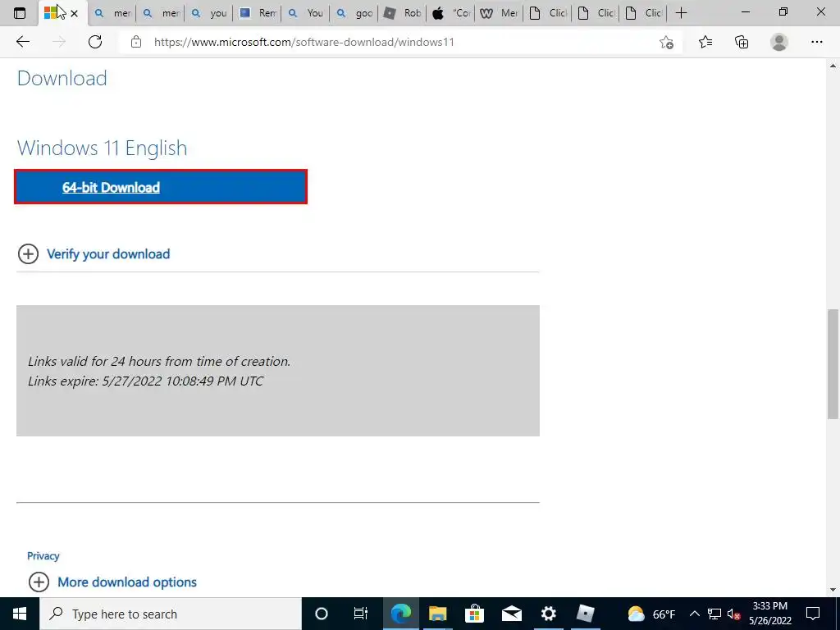Click "Links valid for 24 hours" text
The width and height of the screenshot is (840, 630).
[159, 362]
